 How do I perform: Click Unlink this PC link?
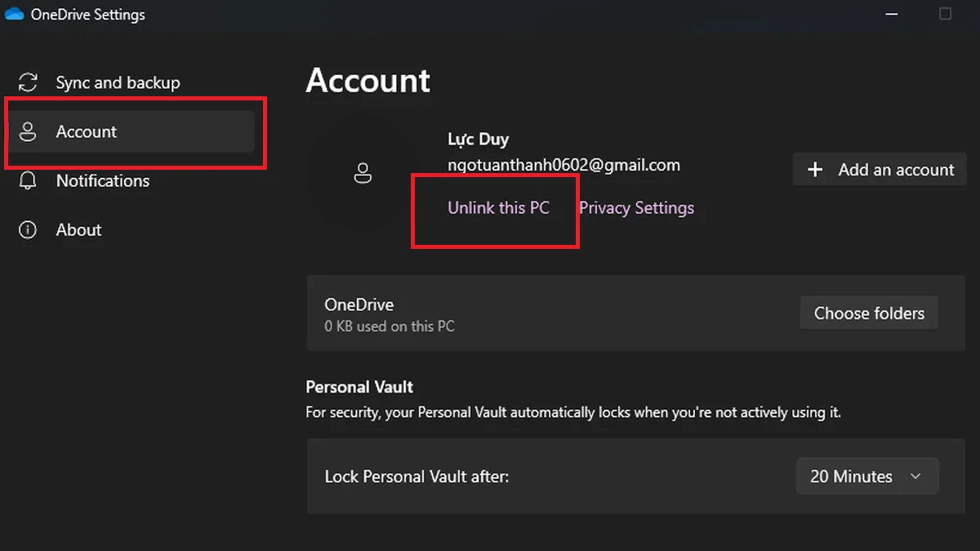pos(498,207)
